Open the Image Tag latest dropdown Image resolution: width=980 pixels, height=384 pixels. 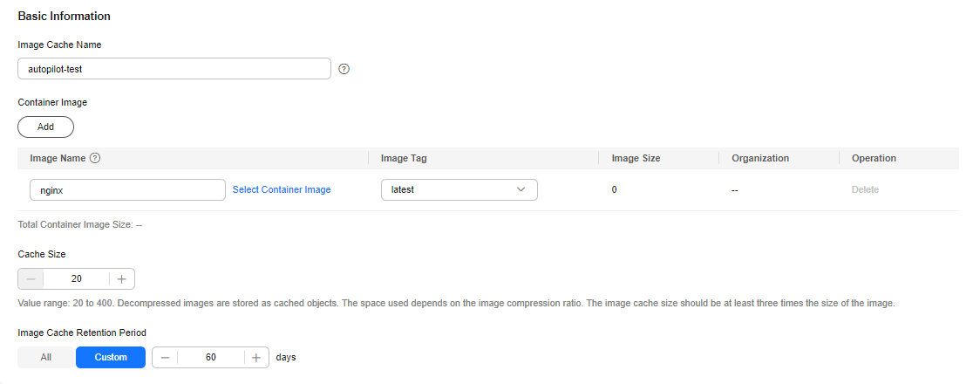[459, 189]
